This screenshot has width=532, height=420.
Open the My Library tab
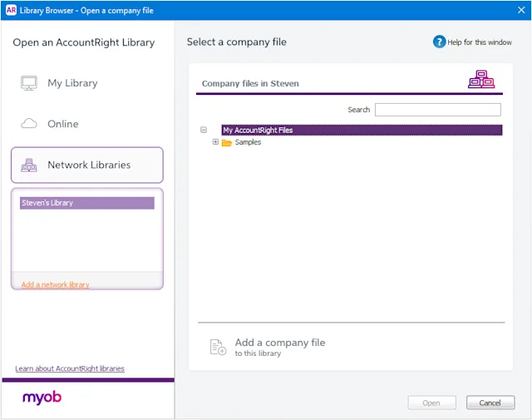pyautogui.click(x=87, y=83)
